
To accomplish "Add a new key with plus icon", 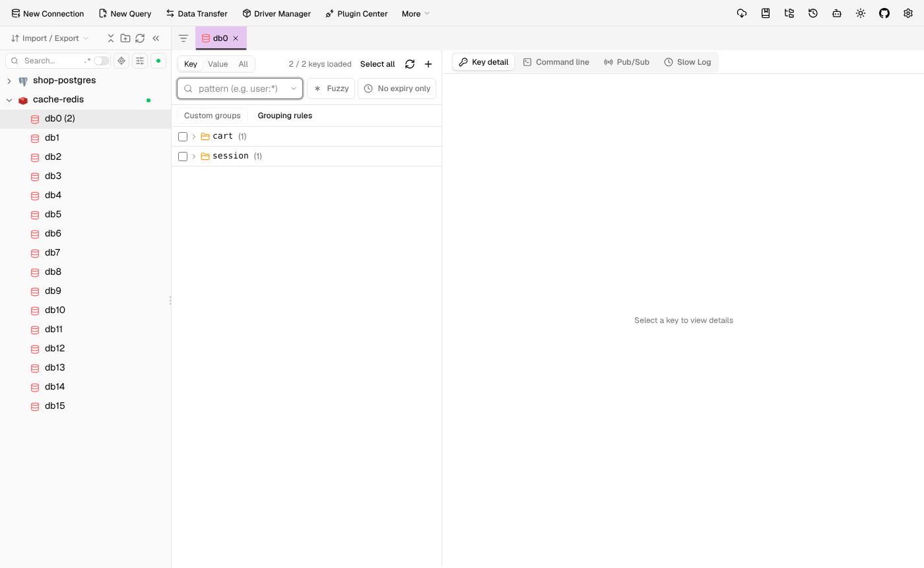I will point(428,64).
